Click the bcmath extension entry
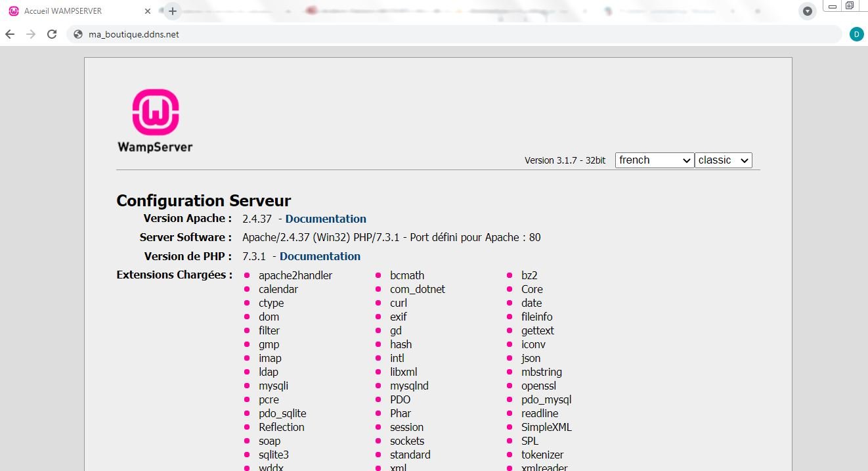 pyautogui.click(x=407, y=275)
